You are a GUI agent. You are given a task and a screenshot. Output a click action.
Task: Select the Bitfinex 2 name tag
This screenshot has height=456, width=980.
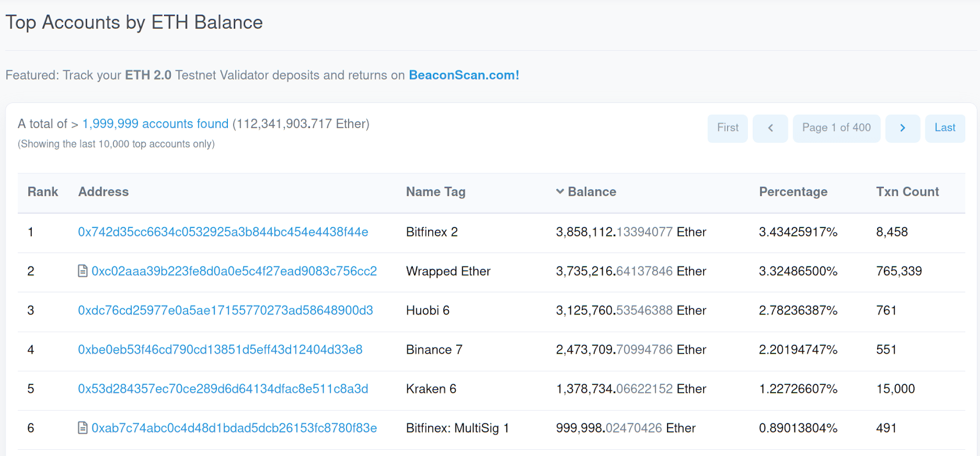click(x=432, y=232)
